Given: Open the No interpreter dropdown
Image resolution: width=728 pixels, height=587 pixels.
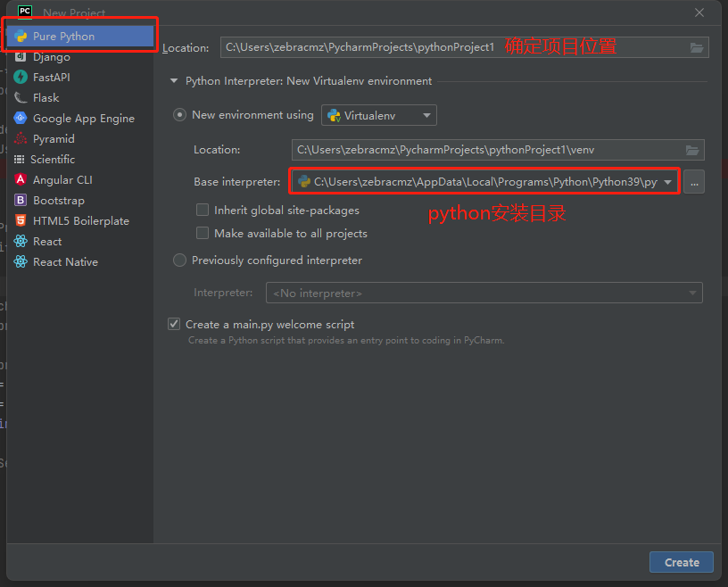Looking at the screenshot, I should (484, 293).
